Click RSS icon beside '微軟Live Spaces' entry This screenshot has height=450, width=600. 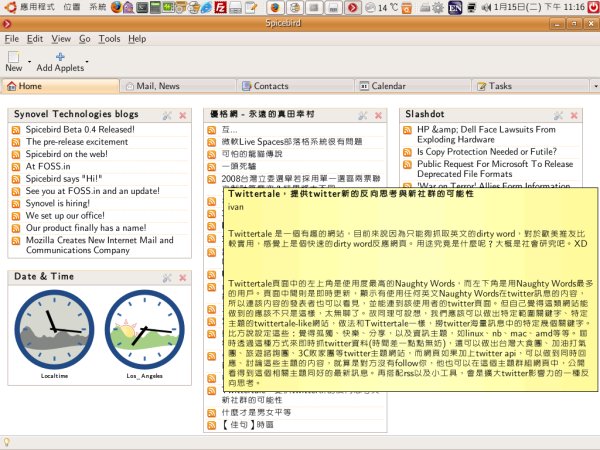tap(212, 143)
